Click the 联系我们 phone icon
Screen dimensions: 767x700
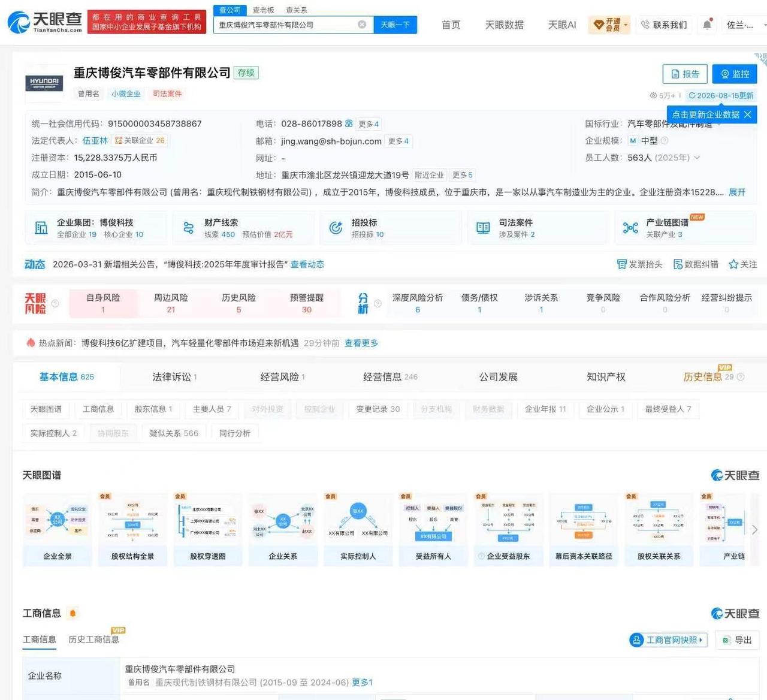point(645,25)
